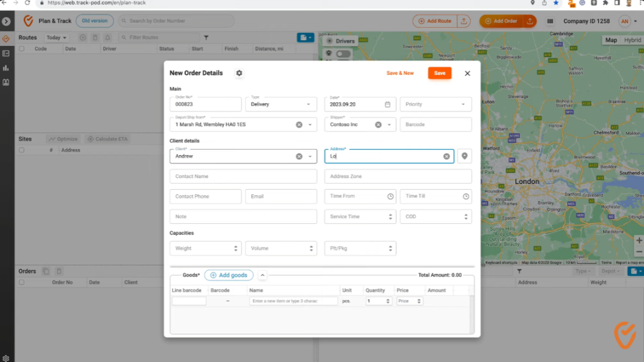644x362 pixels.
Task: Toggle the Drivers visibility switch on the map
Action: (x=343, y=54)
